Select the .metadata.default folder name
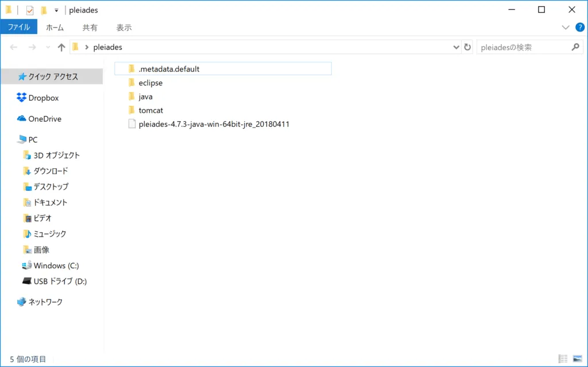The image size is (588, 367). [x=169, y=69]
